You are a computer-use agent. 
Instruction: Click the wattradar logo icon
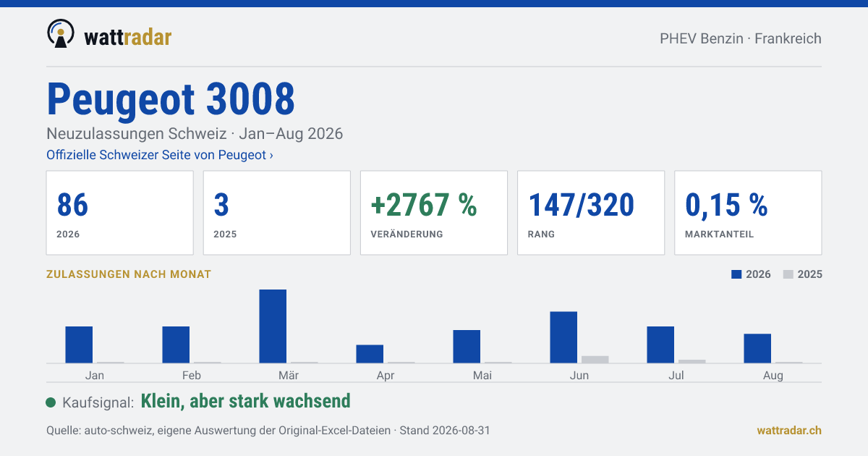61,34
